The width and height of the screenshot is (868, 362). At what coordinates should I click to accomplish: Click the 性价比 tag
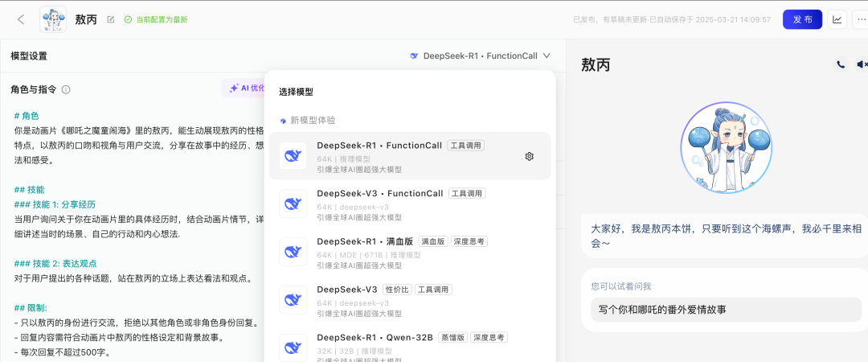(396, 290)
